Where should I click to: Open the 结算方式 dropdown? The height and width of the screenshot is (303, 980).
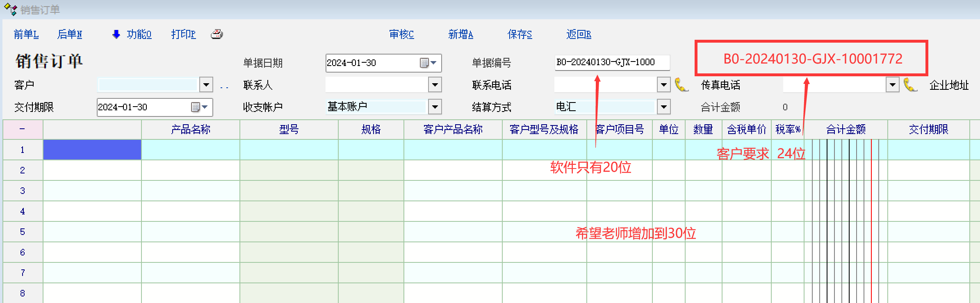(664, 107)
